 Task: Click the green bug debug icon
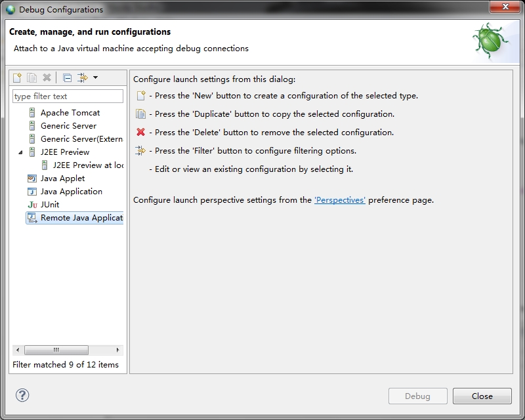490,41
